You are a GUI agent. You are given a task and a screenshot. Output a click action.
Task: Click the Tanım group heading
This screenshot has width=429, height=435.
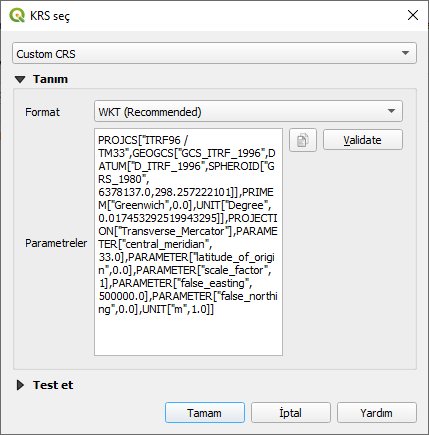[50, 79]
